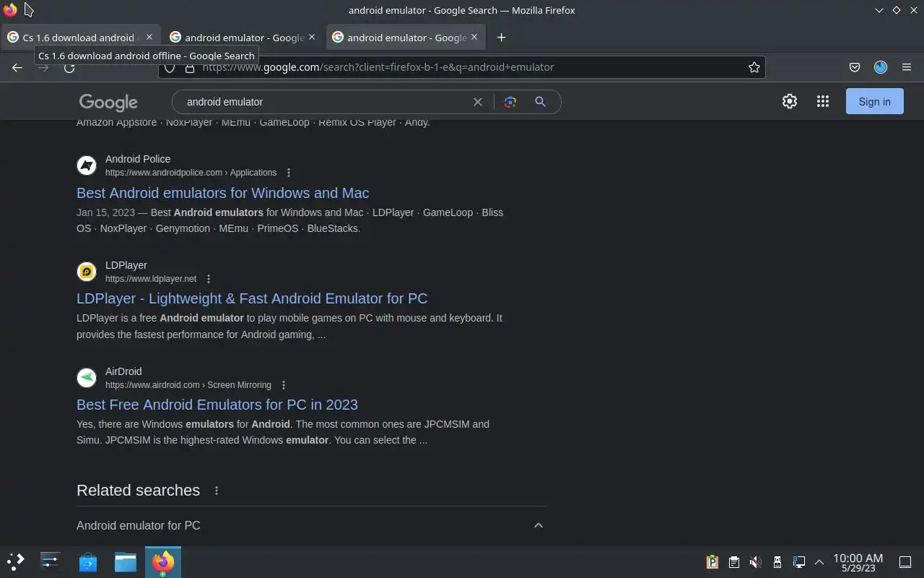Click the ldplayer.net URL text
This screenshot has height=578, width=924.
pyautogui.click(x=151, y=279)
